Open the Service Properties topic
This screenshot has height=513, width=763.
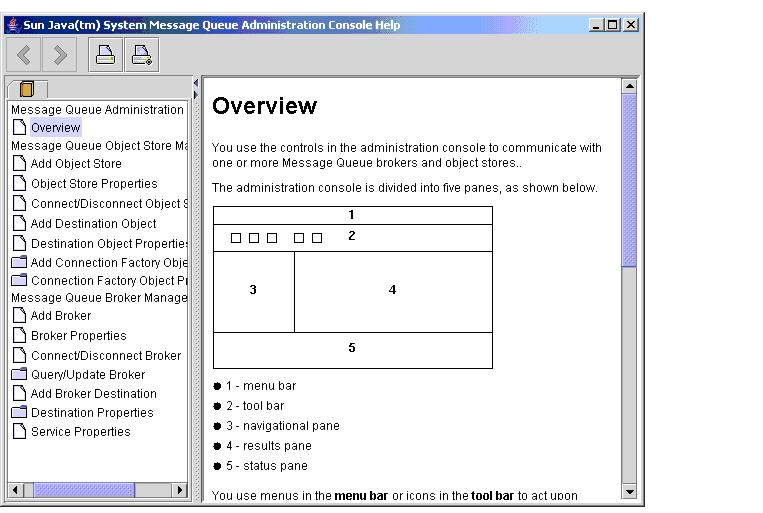click(x=81, y=432)
